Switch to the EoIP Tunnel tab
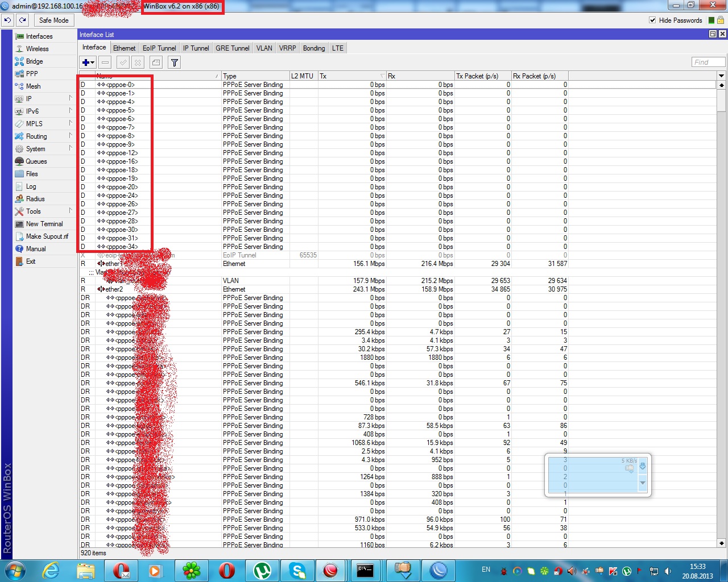 pos(159,48)
